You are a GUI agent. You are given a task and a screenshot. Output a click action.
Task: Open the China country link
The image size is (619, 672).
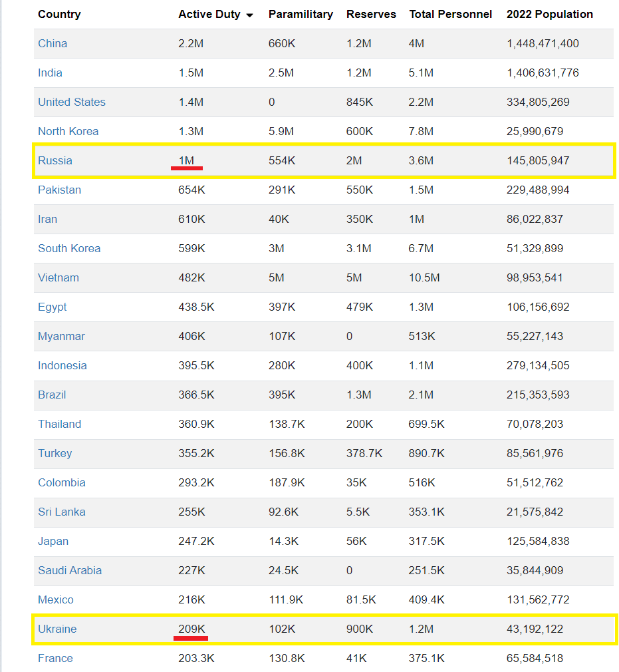[53, 43]
